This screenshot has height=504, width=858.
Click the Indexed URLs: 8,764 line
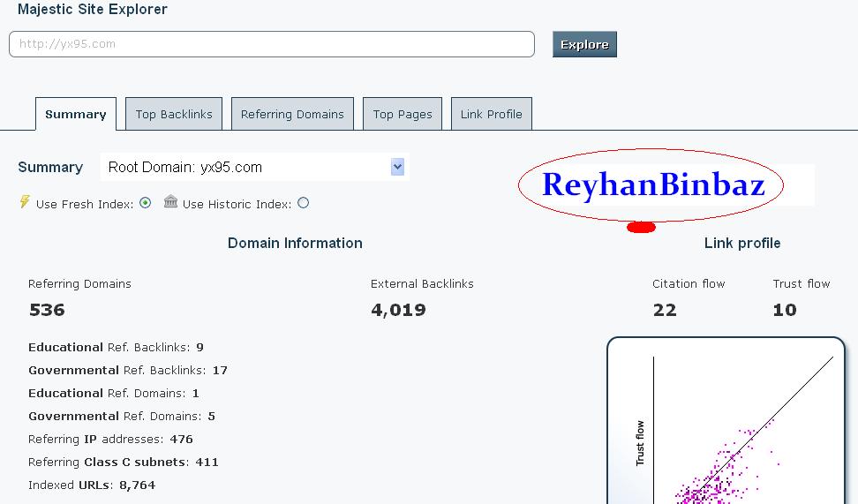(x=92, y=485)
